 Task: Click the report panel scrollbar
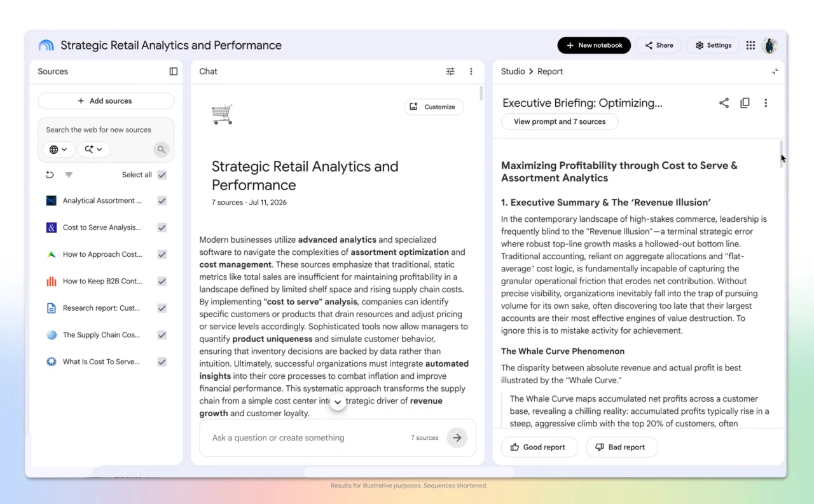pos(782,154)
